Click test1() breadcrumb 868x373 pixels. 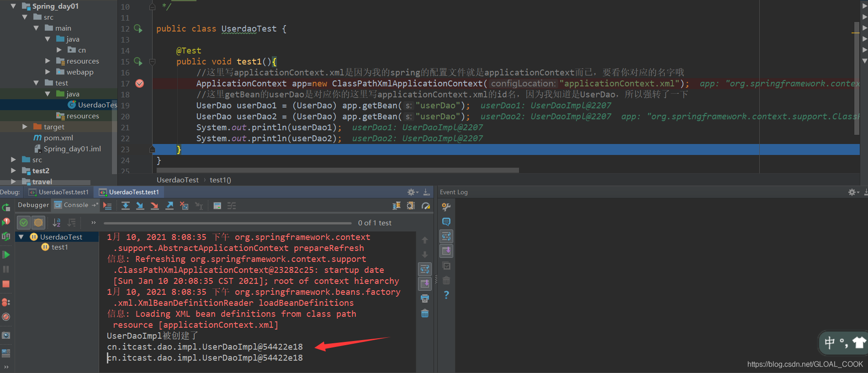pyautogui.click(x=220, y=180)
